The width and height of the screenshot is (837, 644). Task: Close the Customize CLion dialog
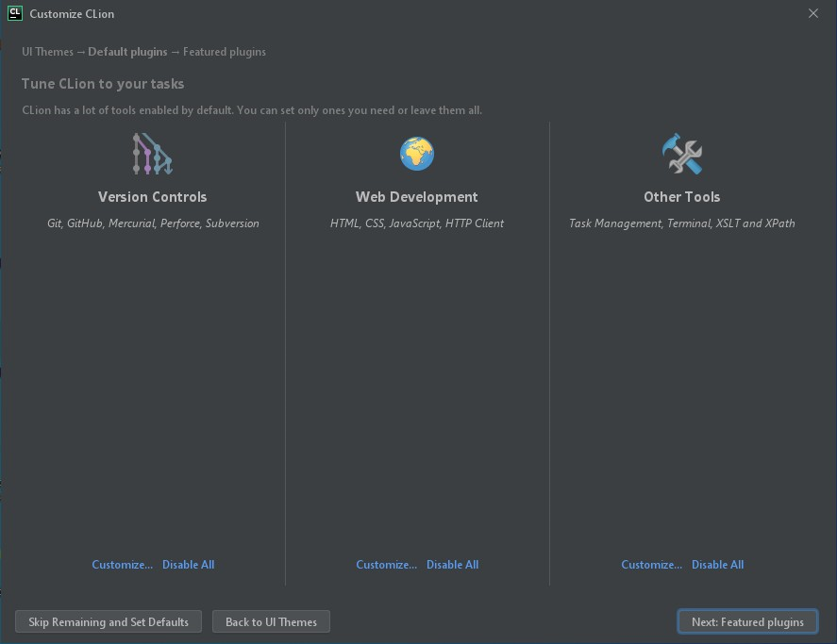pyautogui.click(x=813, y=13)
